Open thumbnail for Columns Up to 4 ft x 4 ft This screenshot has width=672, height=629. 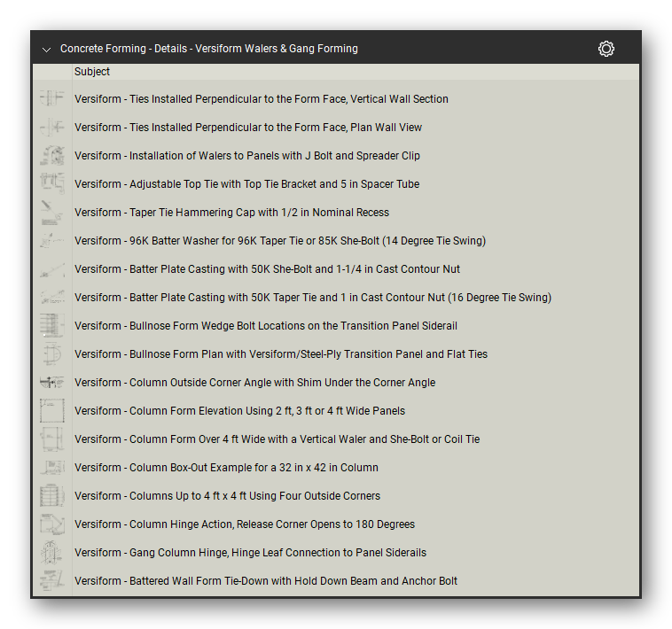pyautogui.click(x=52, y=496)
